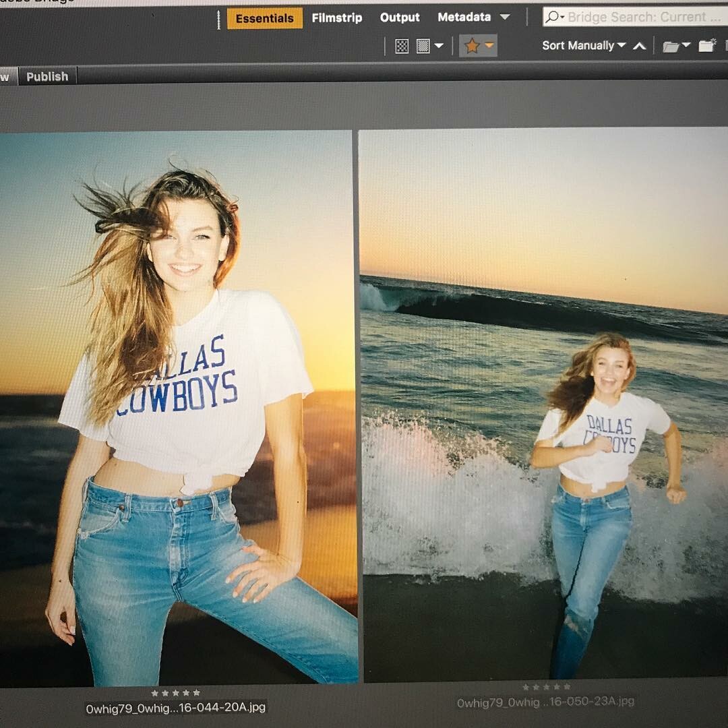Focus the Bridge Search field

point(635,17)
